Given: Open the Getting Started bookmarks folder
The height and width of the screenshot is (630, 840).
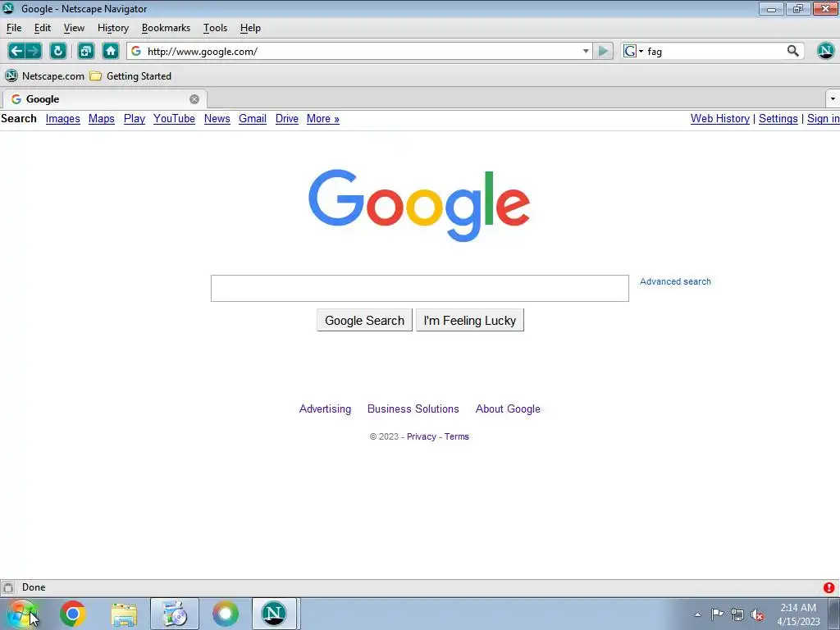Looking at the screenshot, I should click(130, 76).
